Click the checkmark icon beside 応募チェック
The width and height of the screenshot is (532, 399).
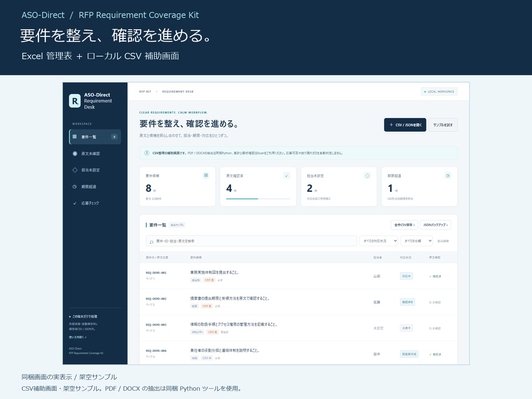75,203
